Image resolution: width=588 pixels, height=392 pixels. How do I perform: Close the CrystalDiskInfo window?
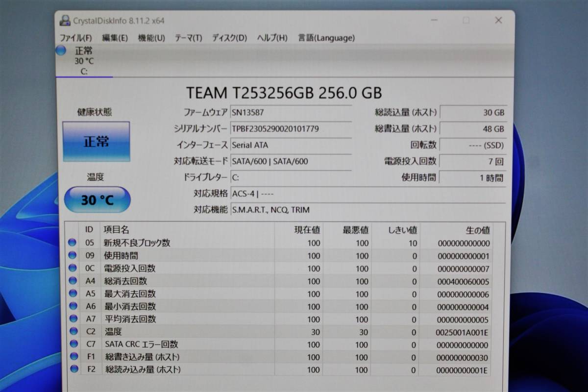pos(498,20)
